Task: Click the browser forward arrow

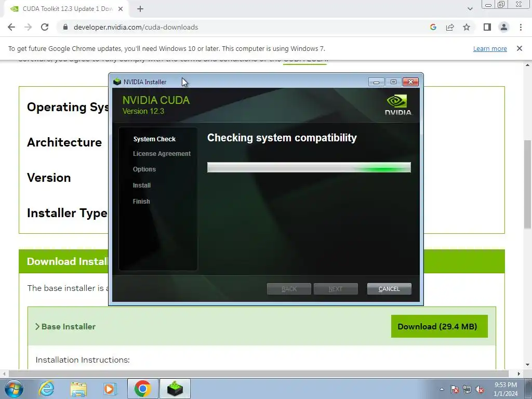Action: (x=28, y=27)
